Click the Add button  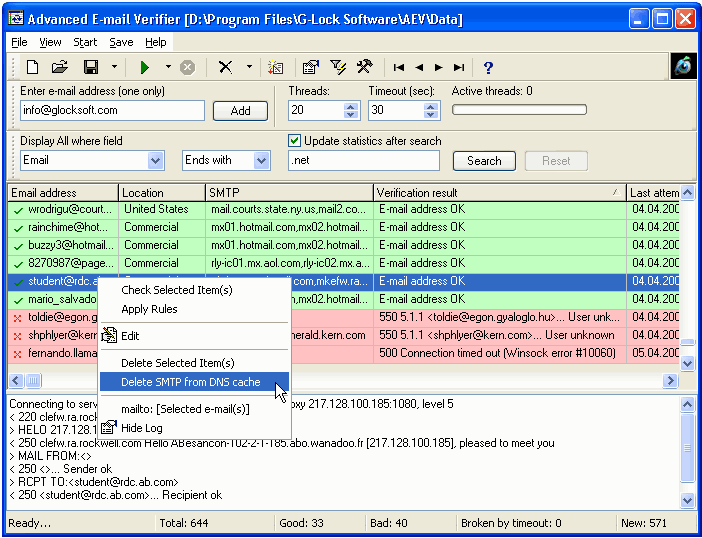240,111
